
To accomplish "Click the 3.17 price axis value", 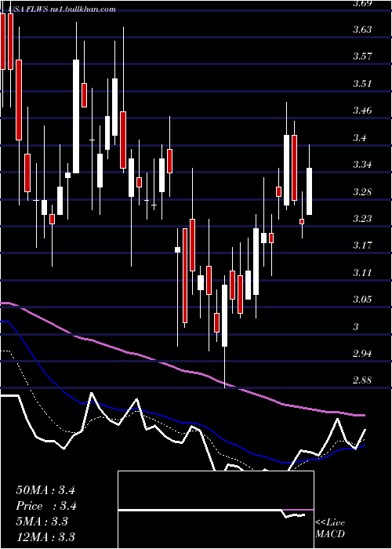I will tap(362, 245).
